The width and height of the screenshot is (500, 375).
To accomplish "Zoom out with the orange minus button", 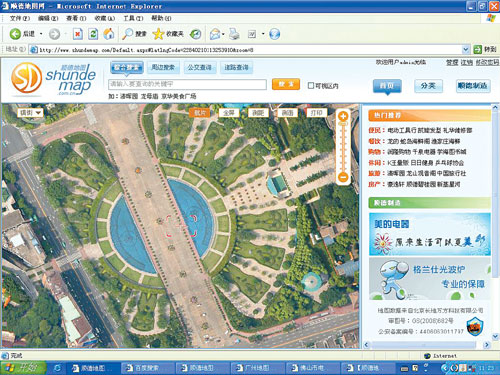I will coord(343,177).
